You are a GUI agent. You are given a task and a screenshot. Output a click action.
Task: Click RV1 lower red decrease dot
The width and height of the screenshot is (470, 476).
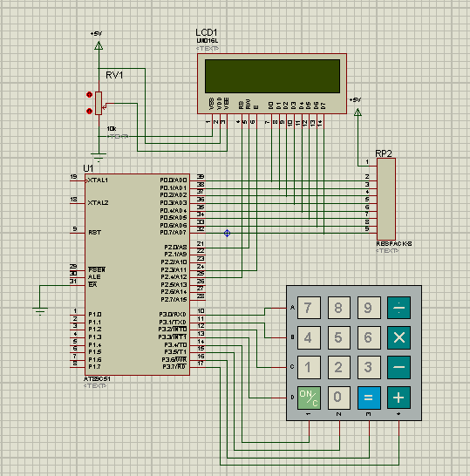89,111
